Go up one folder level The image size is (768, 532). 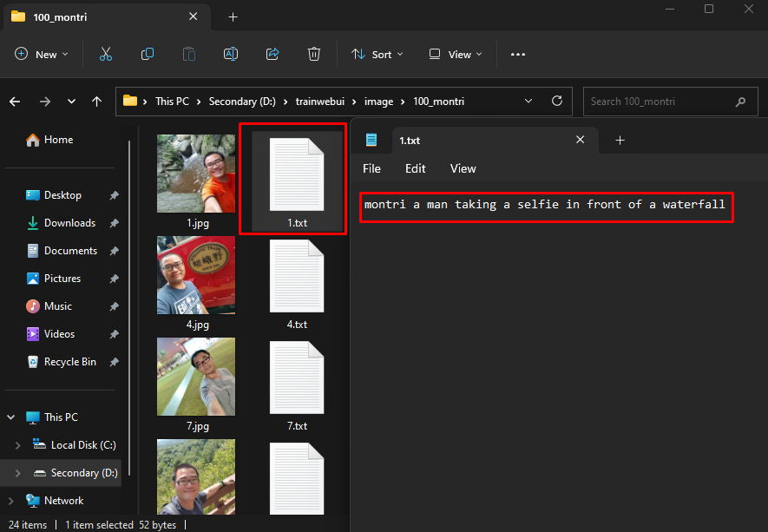tap(96, 102)
